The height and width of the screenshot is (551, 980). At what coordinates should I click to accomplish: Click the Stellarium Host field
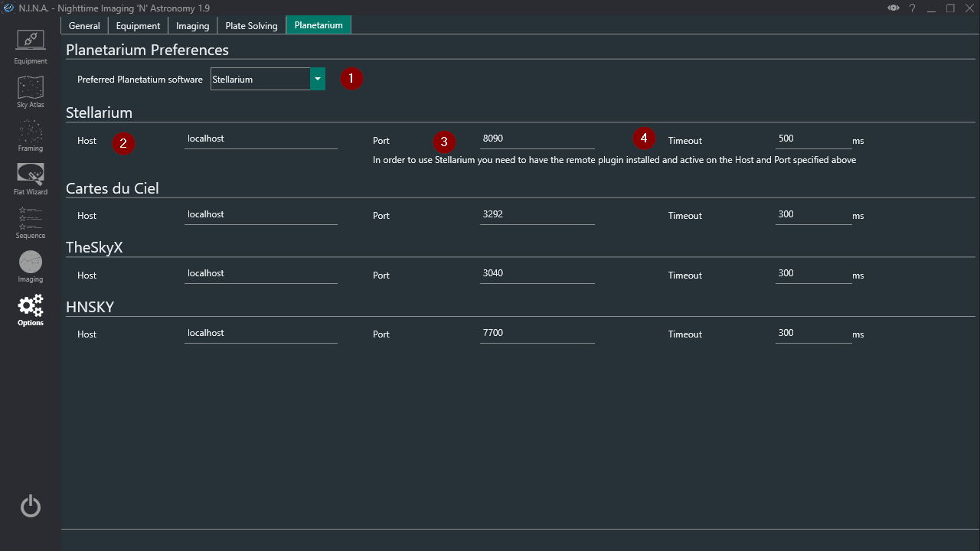coord(261,139)
